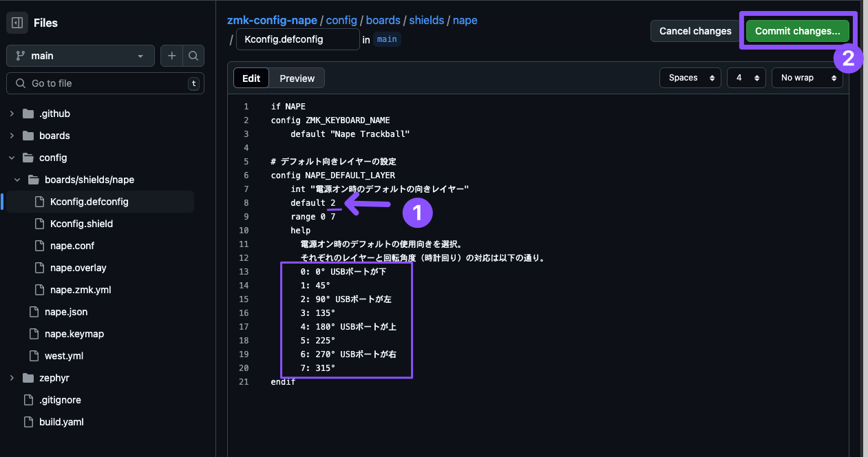Switch to the Edit tab

(x=251, y=78)
